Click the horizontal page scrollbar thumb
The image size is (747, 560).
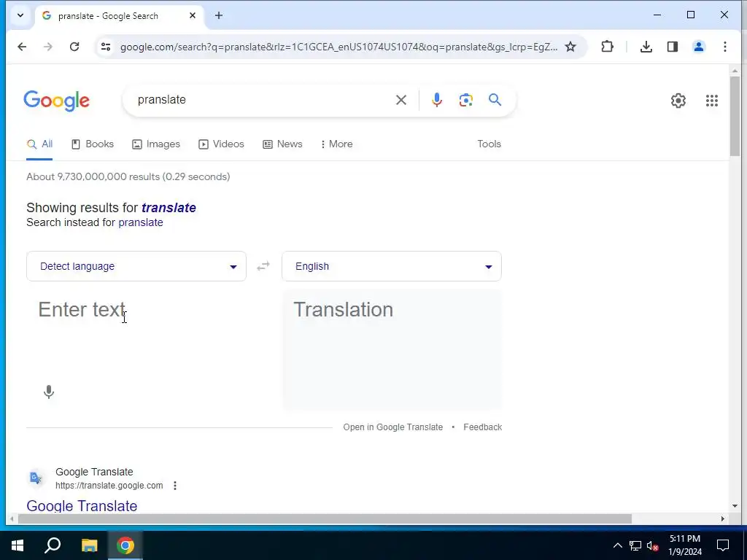click(325, 518)
